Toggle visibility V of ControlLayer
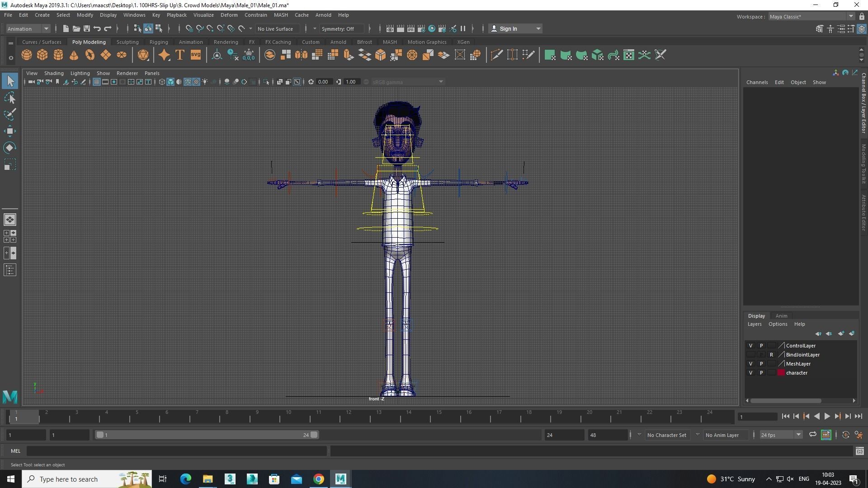The image size is (868, 488). (x=750, y=346)
